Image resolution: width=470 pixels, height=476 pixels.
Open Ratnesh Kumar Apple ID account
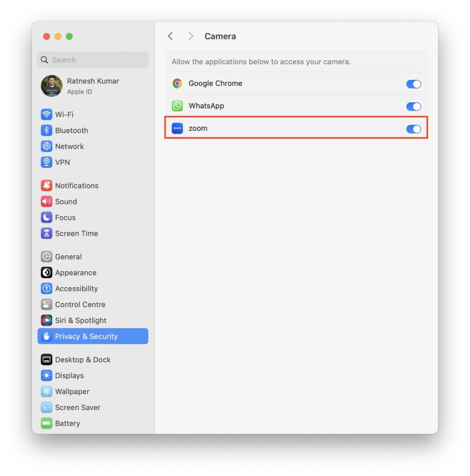[x=93, y=86]
